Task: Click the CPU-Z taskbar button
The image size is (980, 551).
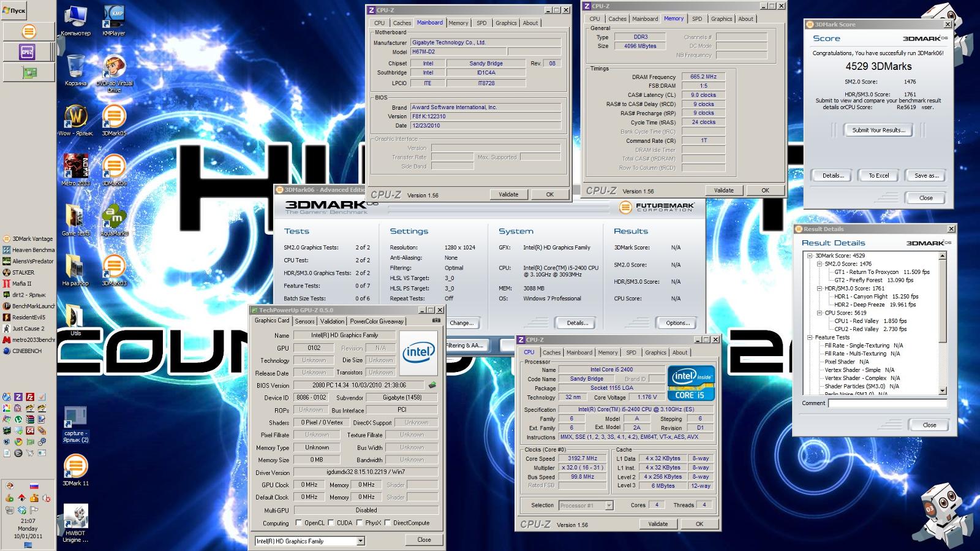Action: click(x=28, y=52)
